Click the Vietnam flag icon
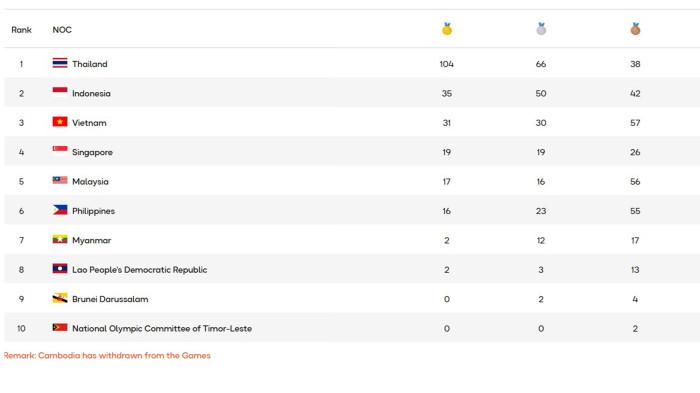The height and width of the screenshot is (393, 700). (x=60, y=121)
